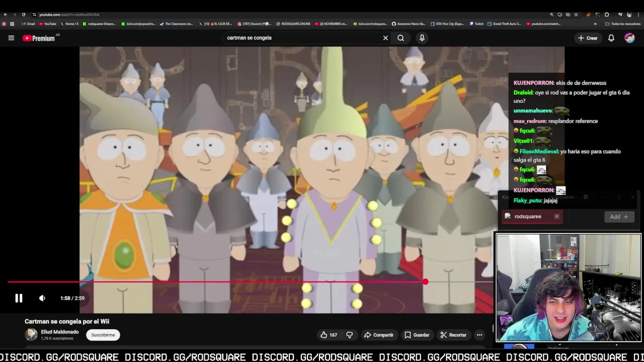Open YouTube account avatar menu

629,38
